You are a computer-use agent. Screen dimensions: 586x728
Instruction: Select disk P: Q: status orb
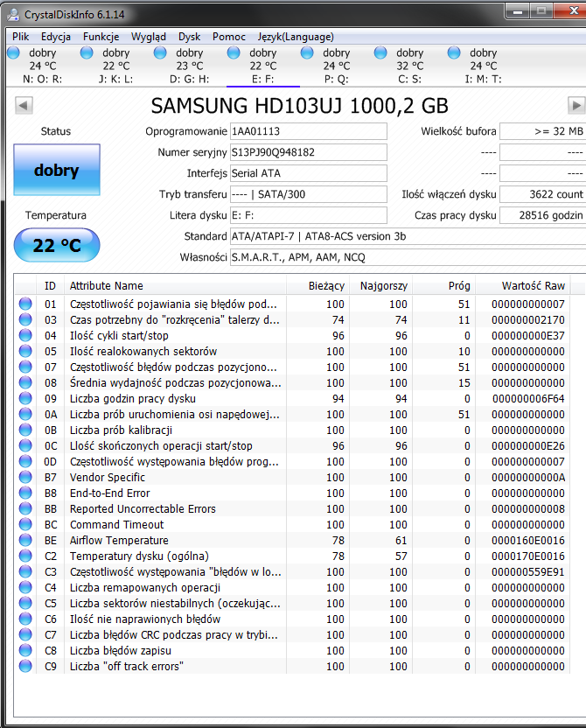(307, 52)
